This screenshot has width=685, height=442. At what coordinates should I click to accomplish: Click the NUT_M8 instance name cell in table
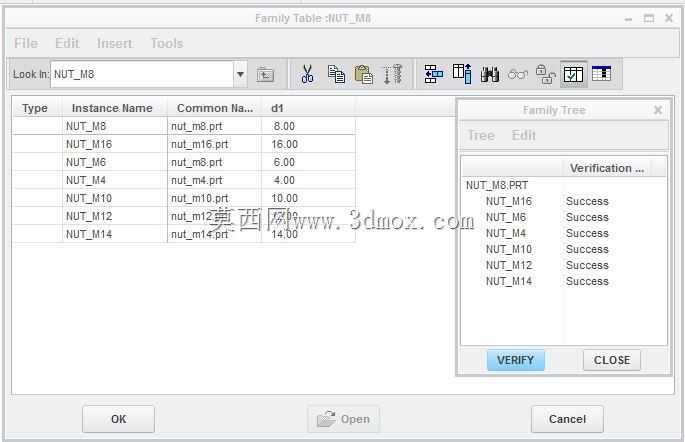pyautogui.click(x=114, y=126)
